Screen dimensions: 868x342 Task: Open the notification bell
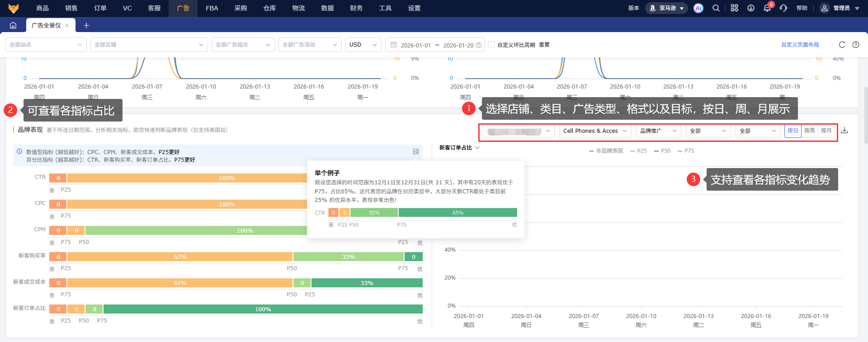[767, 8]
